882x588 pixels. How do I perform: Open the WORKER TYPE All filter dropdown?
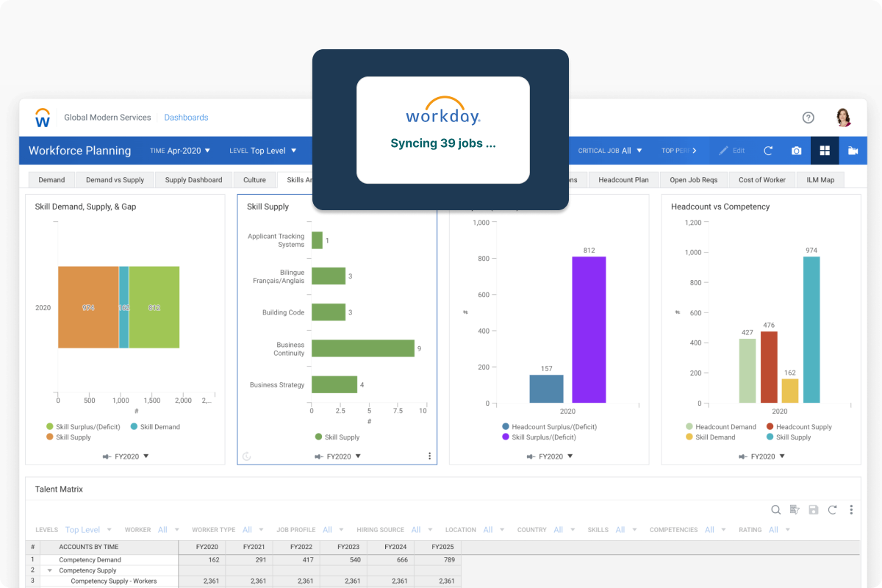coord(228,530)
